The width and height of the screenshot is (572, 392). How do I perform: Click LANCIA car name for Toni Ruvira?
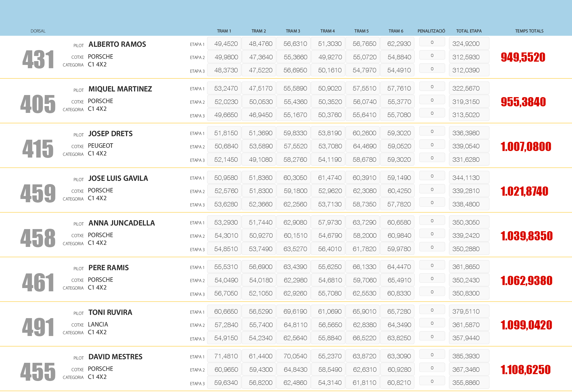[x=98, y=324]
